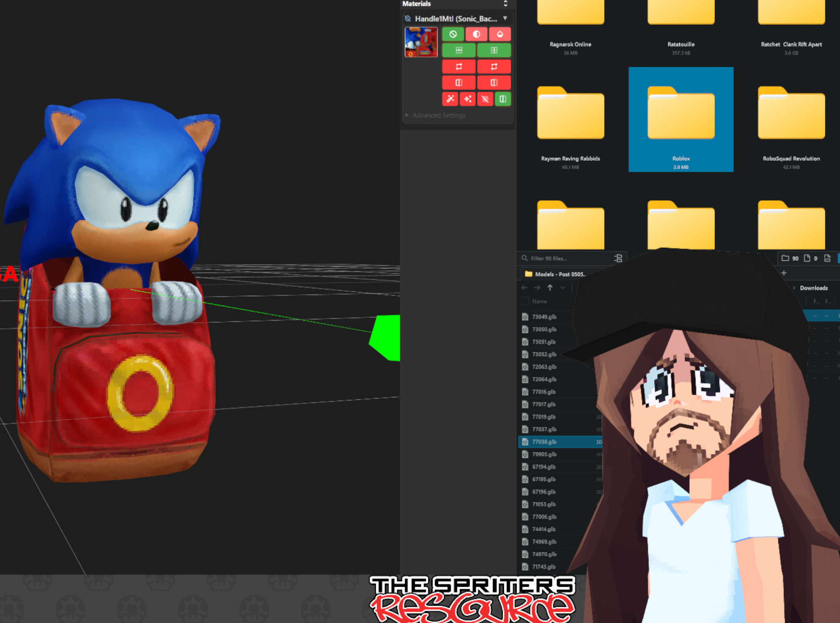Open the Handle1Mtl material dropdown arrow

(x=505, y=18)
